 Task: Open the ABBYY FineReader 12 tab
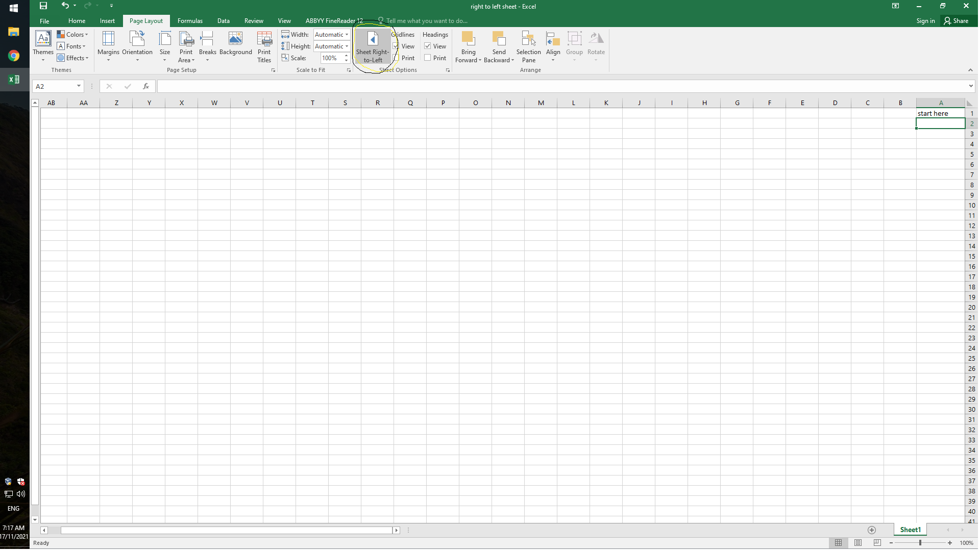[334, 20]
